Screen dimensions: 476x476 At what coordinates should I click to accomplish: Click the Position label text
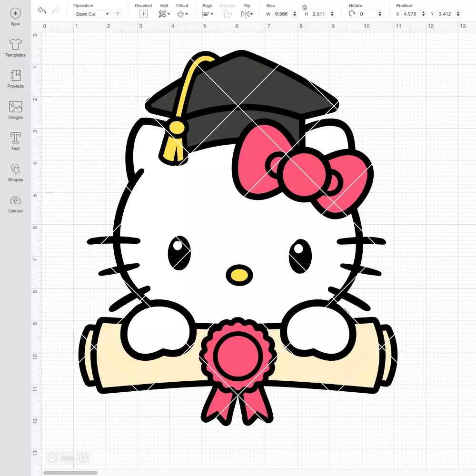(x=404, y=5)
